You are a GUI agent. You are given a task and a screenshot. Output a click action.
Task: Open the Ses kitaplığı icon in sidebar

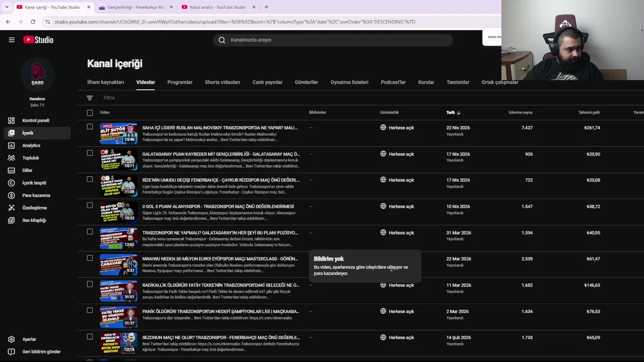click(11, 220)
